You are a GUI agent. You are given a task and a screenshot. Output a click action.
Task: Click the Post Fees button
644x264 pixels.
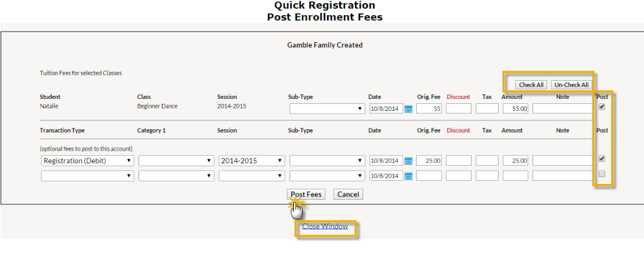[x=306, y=194]
